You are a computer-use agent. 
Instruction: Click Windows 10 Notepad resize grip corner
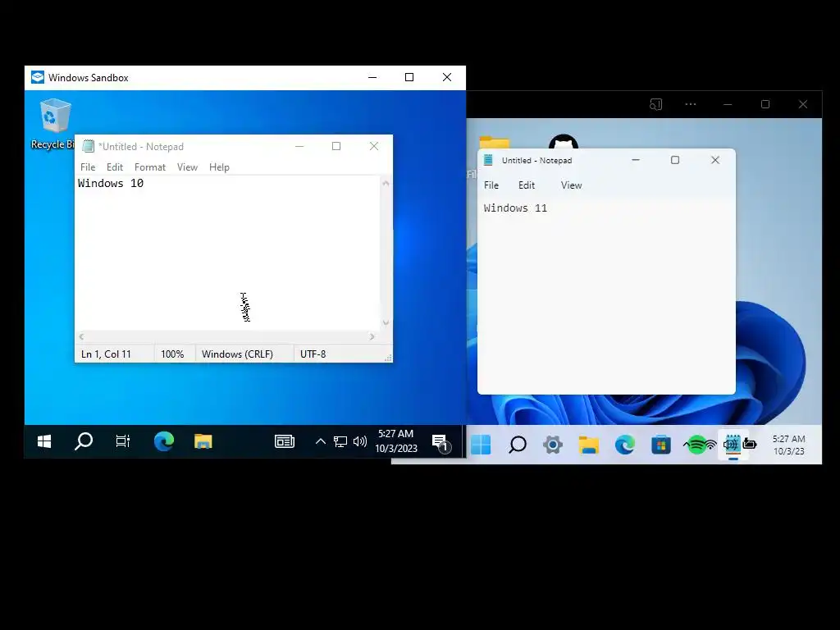coord(388,358)
